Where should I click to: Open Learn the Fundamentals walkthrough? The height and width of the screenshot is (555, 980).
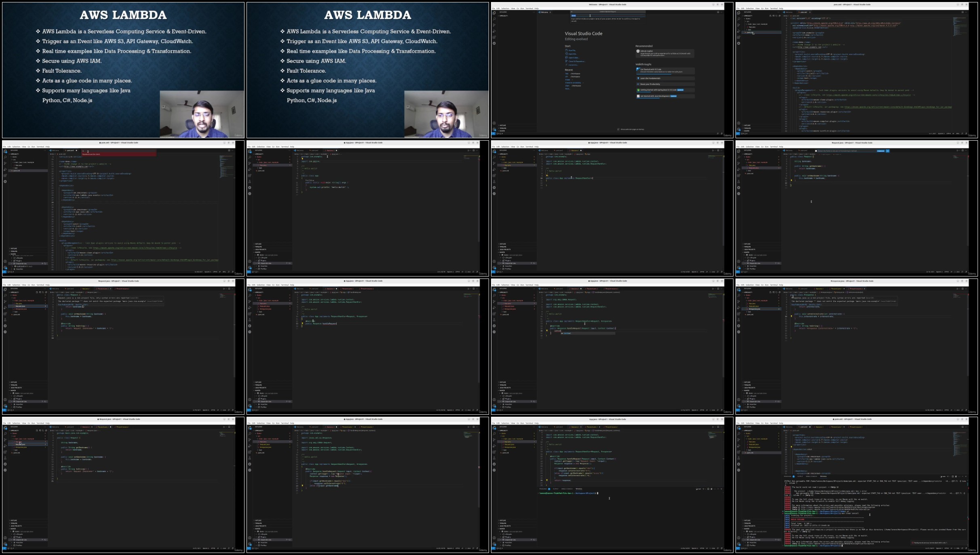pyautogui.click(x=666, y=78)
